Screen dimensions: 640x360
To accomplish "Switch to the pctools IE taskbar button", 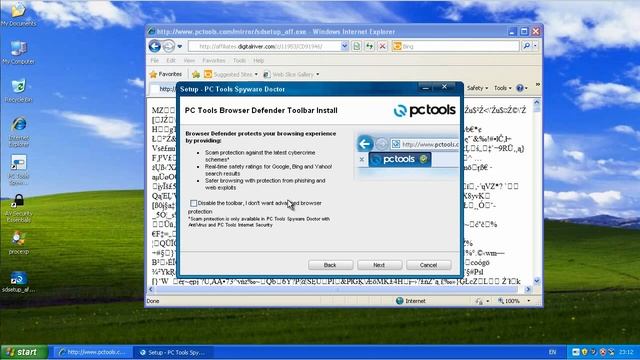I will pos(92,352).
